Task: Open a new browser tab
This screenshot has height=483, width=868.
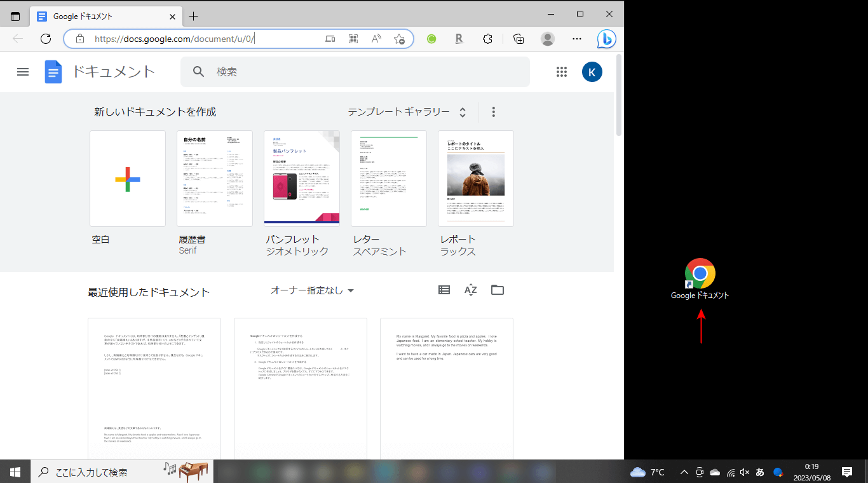Action: coord(194,17)
